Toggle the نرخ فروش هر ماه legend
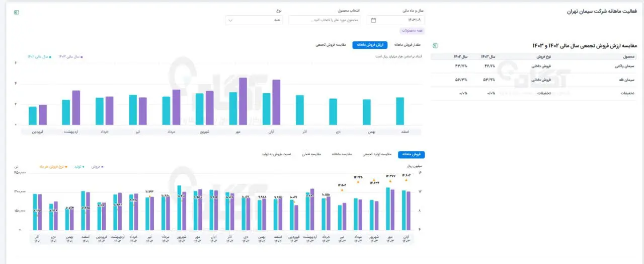 click(x=52, y=166)
